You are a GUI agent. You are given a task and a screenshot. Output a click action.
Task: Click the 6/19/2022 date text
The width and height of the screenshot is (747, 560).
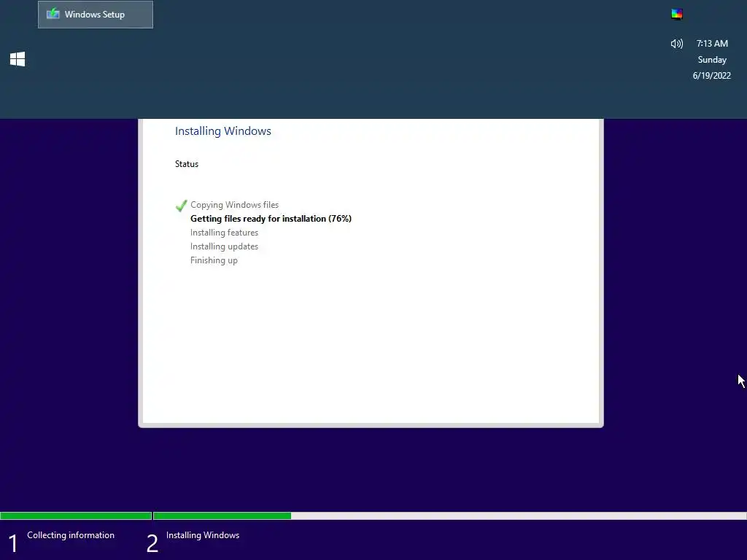pos(711,75)
